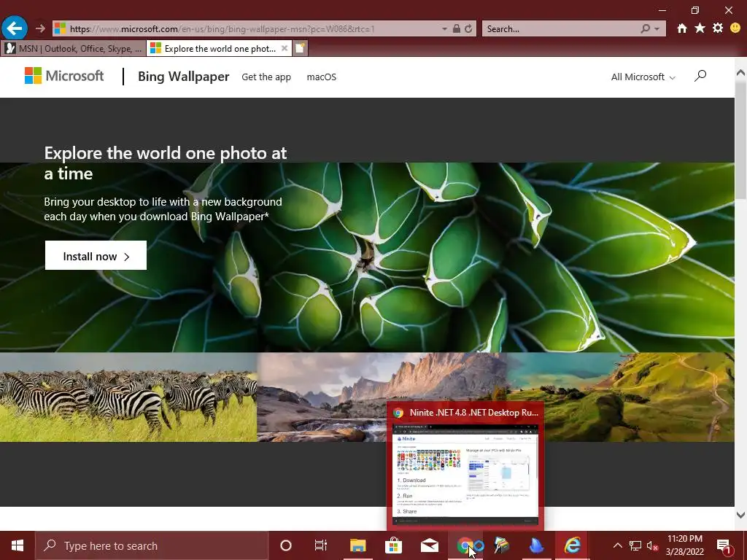Click the network tray icon
Viewport: 747px width, 560px height.
pyautogui.click(x=635, y=545)
